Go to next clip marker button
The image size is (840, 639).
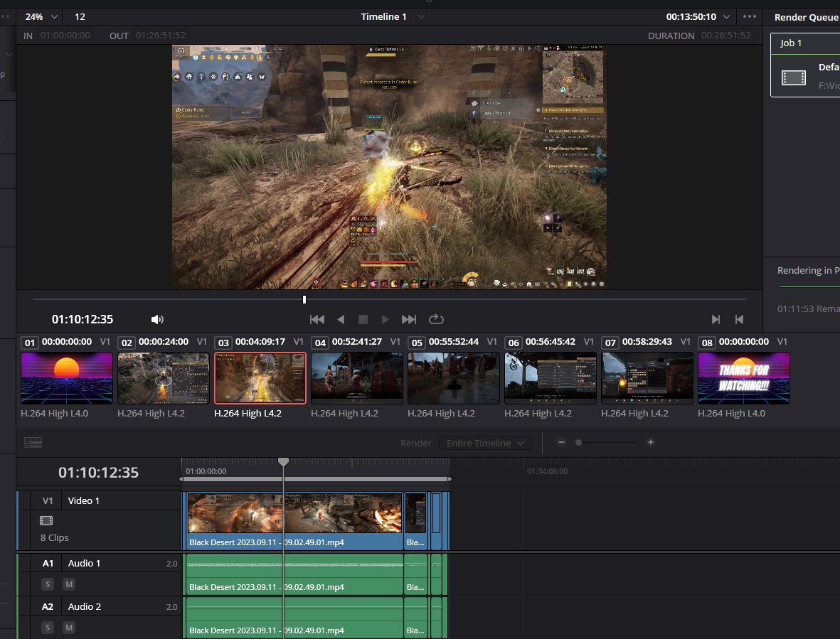click(x=716, y=320)
